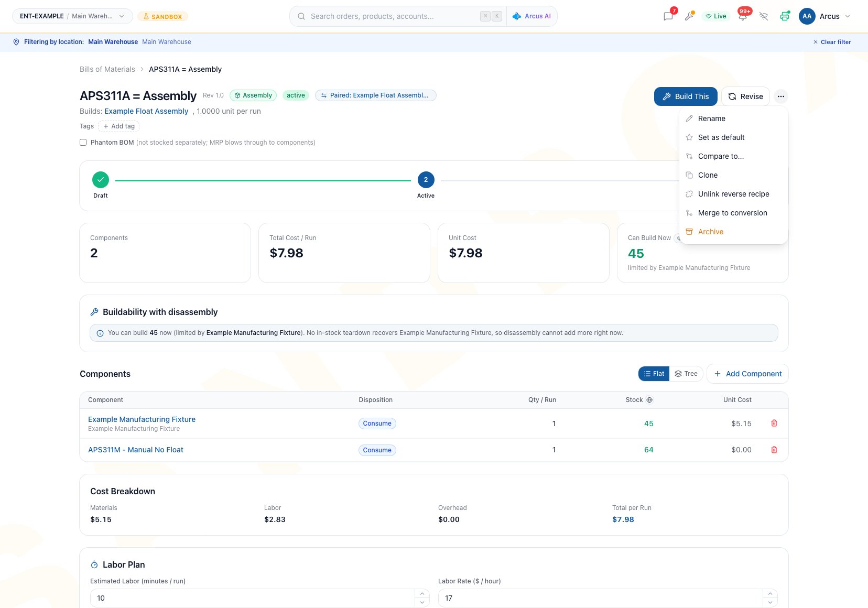Open the notifications bell with 99+ badge

(x=743, y=16)
